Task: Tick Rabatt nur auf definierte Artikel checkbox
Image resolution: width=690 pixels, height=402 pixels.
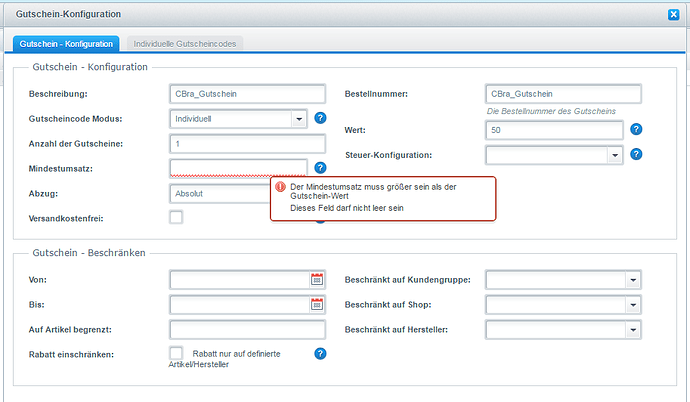Action: [176, 353]
